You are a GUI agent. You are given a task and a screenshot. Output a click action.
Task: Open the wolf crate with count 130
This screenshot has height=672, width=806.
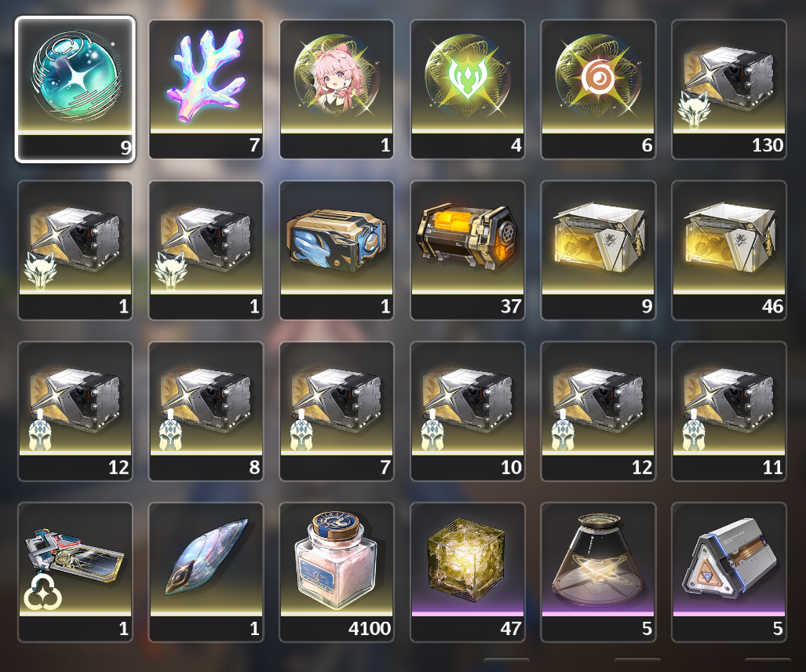pyautogui.click(x=729, y=89)
